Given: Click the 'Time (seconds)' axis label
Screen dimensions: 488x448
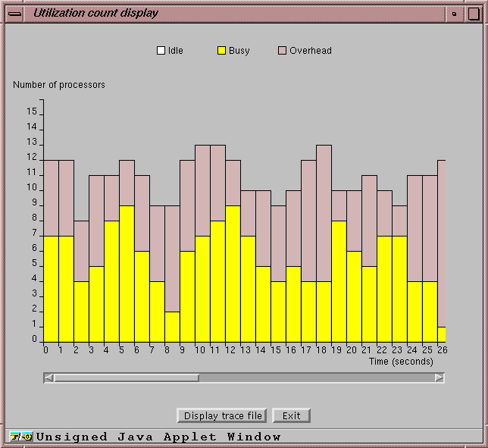Looking at the screenshot, I should [401, 362].
